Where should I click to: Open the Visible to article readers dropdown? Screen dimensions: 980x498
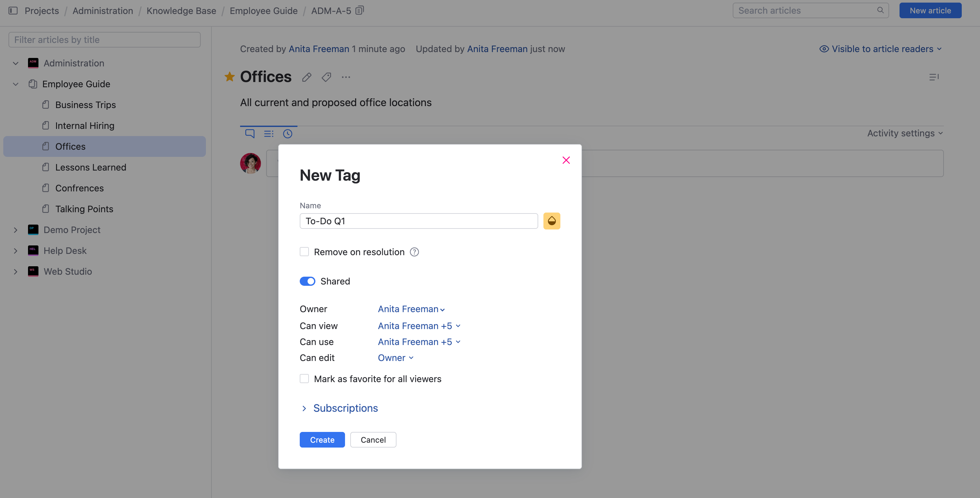(881, 48)
